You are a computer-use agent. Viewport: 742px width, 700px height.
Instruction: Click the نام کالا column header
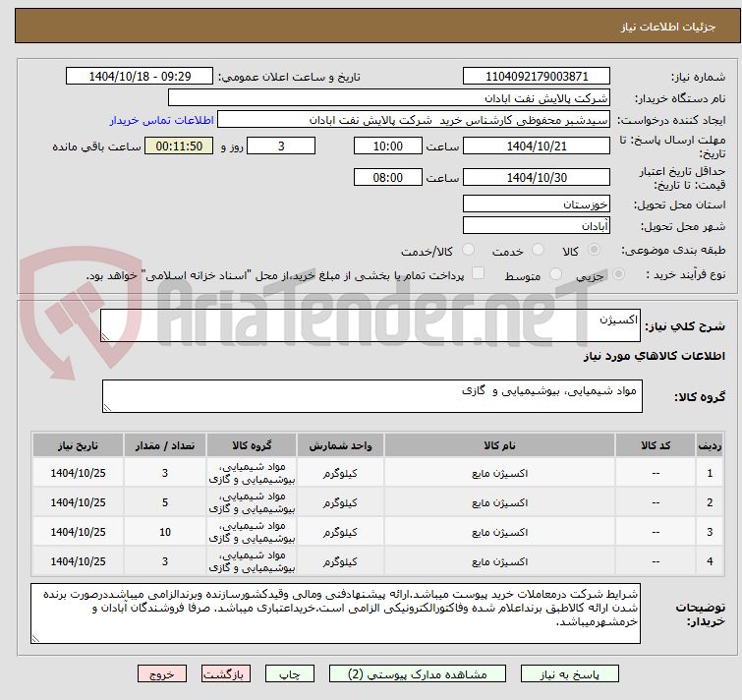pyautogui.click(x=499, y=445)
